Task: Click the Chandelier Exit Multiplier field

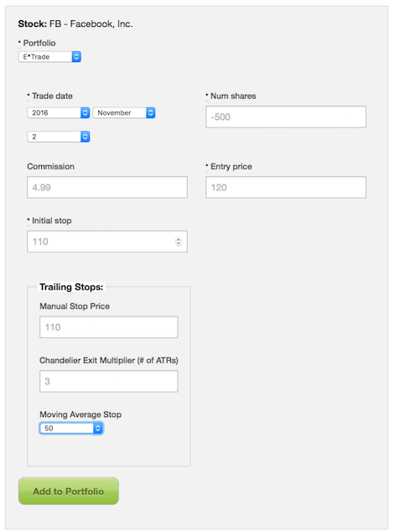Action: click(x=109, y=381)
